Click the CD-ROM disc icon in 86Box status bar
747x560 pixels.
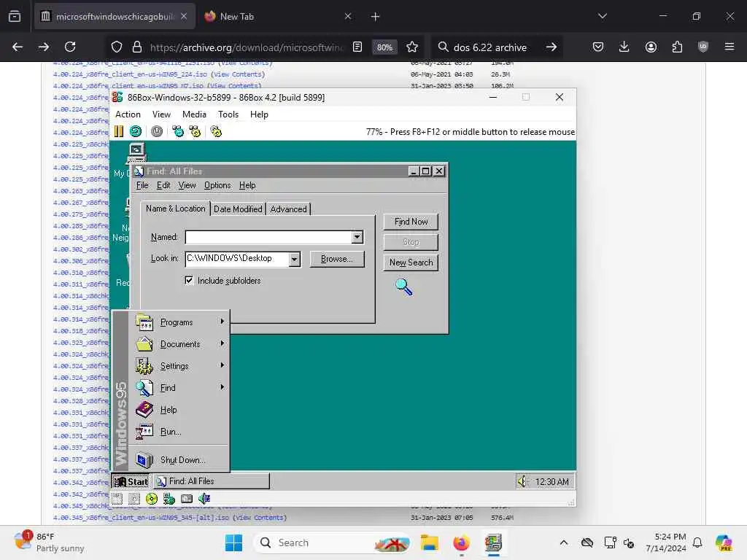pos(152,499)
